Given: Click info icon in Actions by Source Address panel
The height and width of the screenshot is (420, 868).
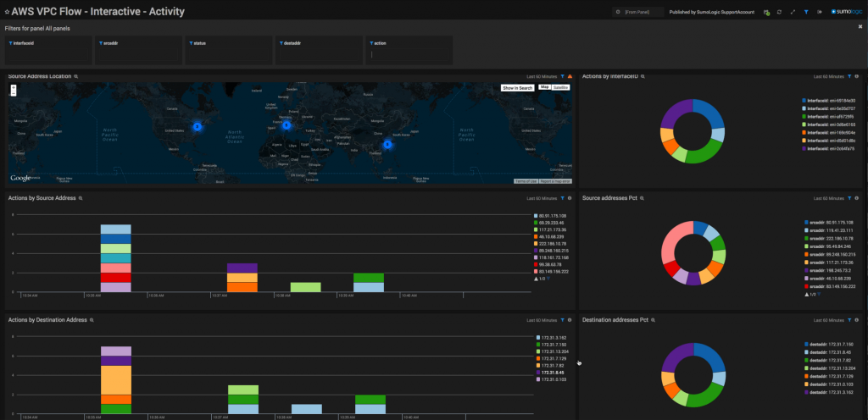Looking at the screenshot, I should pos(570,198).
